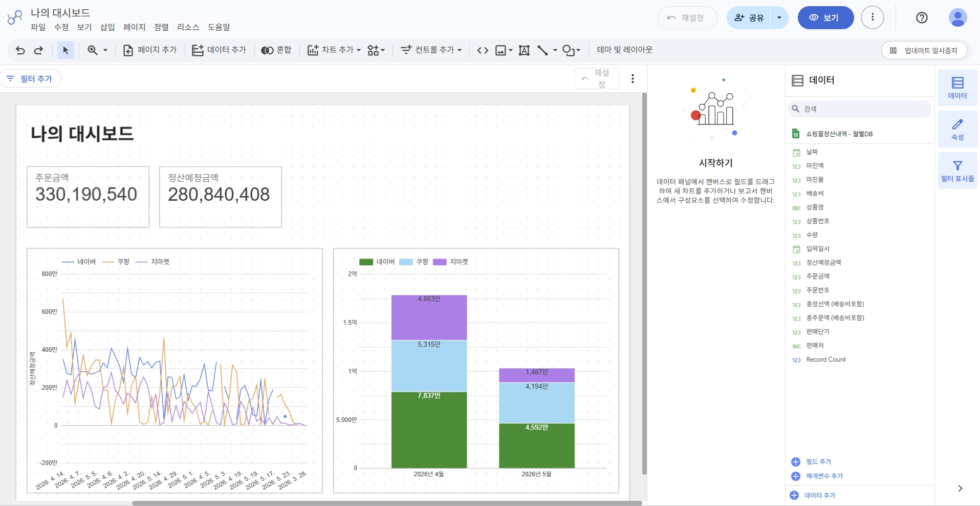Open the 삽입 menu
Screen dimensions: 980x506
pos(107,27)
